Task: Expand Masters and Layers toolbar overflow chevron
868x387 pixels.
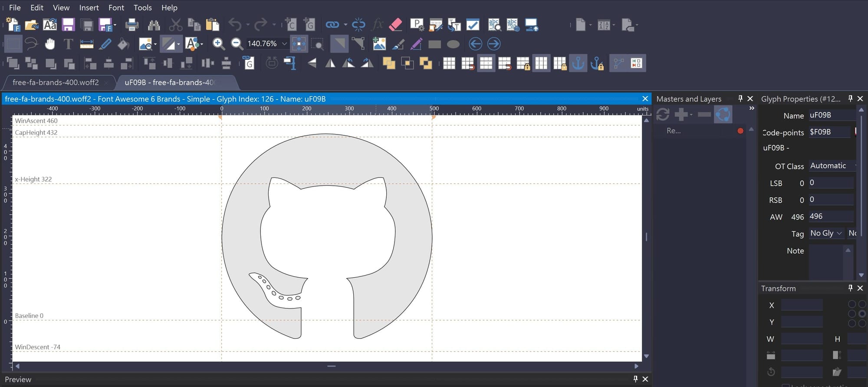Action: 752,108
